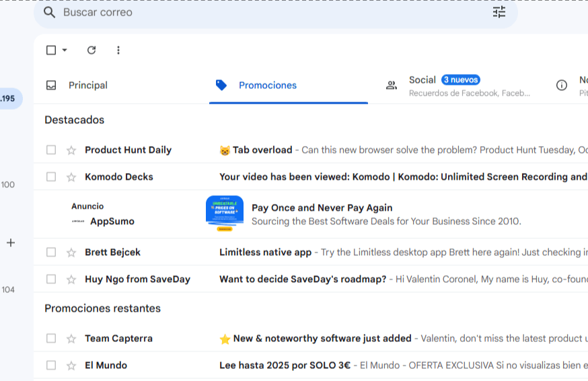Image resolution: width=588 pixels, height=381 pixels.
Task: Open the select dropdown arrow beside checkbox
Action: pos(65,50)
